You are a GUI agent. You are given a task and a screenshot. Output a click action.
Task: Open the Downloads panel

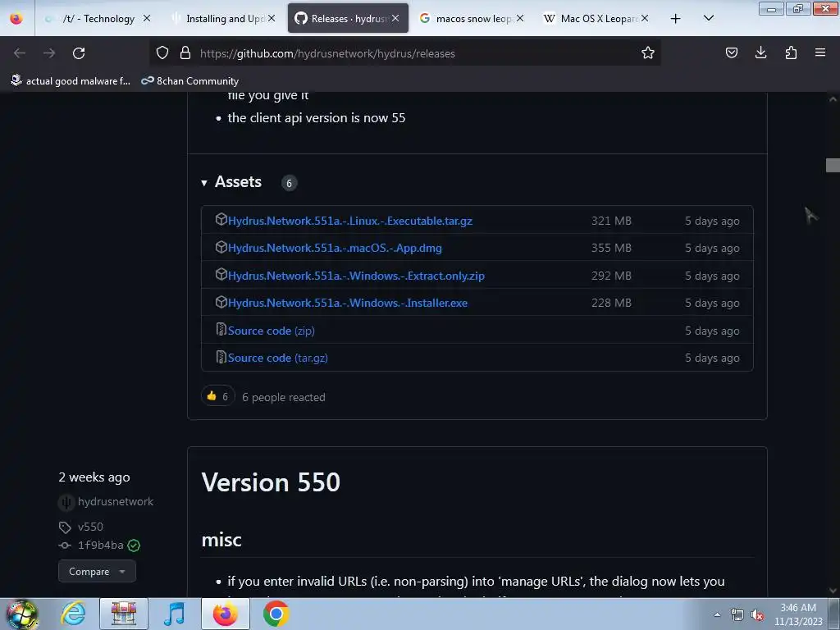[x=760, y=52]
